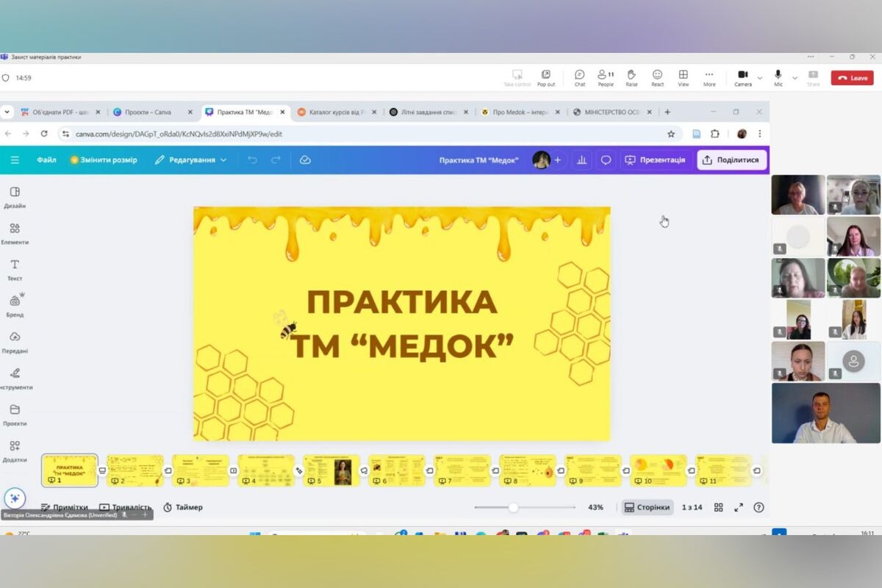Open Примітки notes at the bottom
The image size is (882, 588).
coord(65,507)
